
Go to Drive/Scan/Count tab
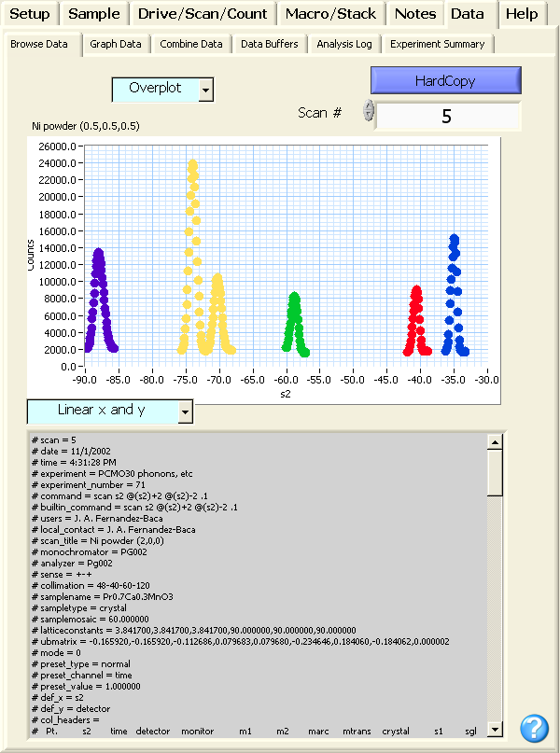[203, 13]
